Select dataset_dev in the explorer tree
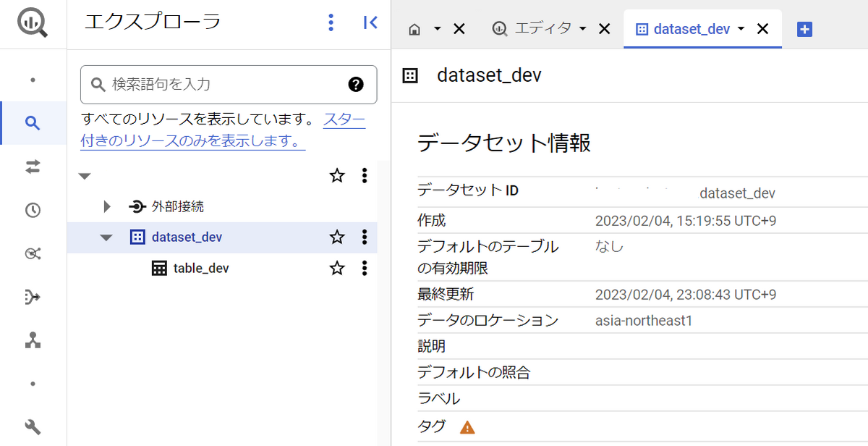868x446 pixels. [x=187, y=237]
